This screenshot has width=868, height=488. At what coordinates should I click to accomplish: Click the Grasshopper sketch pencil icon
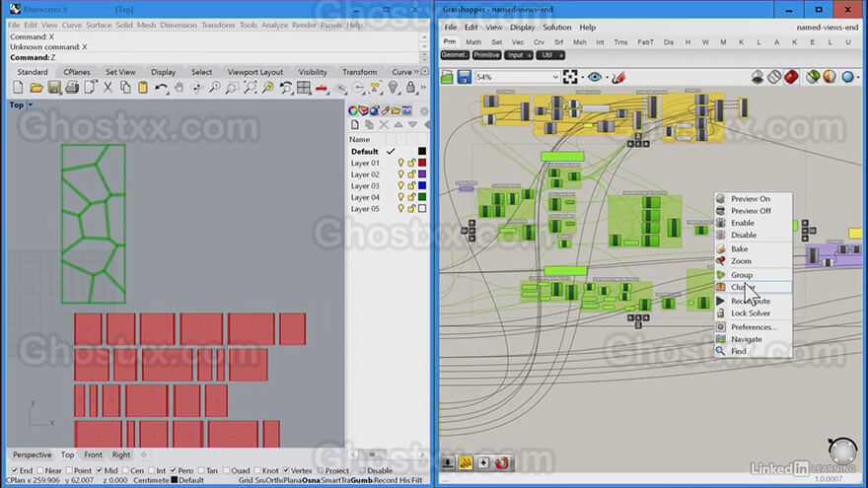(x=618, y=78)
